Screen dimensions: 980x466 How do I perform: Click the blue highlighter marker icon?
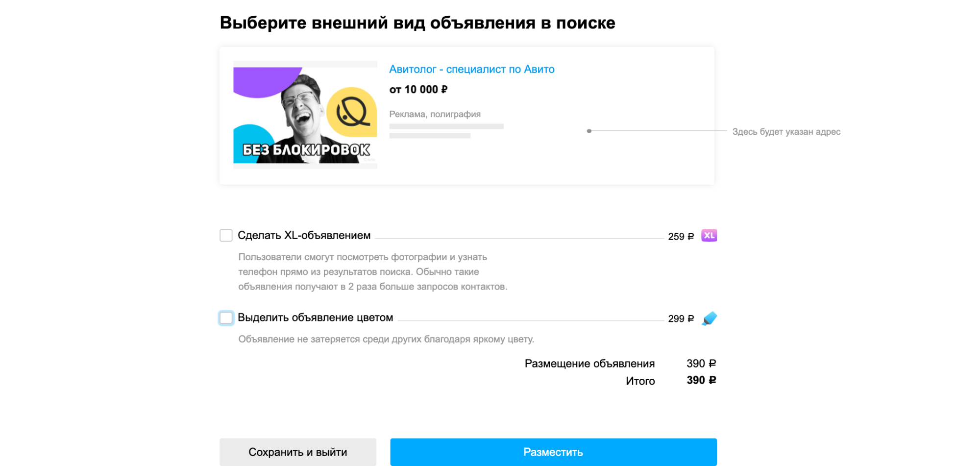(709, 319)
